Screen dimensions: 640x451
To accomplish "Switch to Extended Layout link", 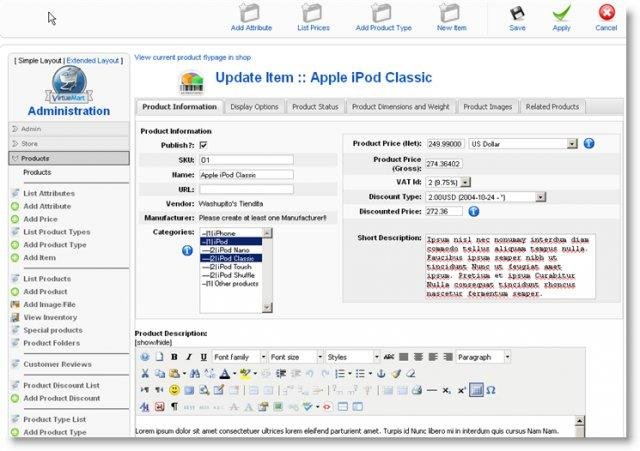I will (x=92, y=60).
